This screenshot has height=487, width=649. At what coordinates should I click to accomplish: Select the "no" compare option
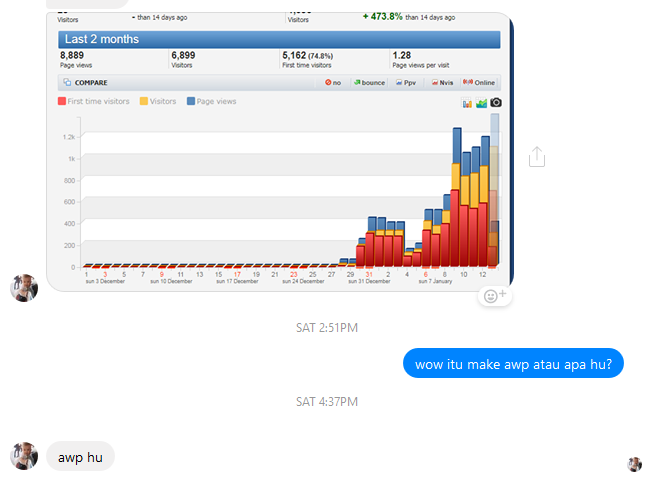(x=333, y=82)
